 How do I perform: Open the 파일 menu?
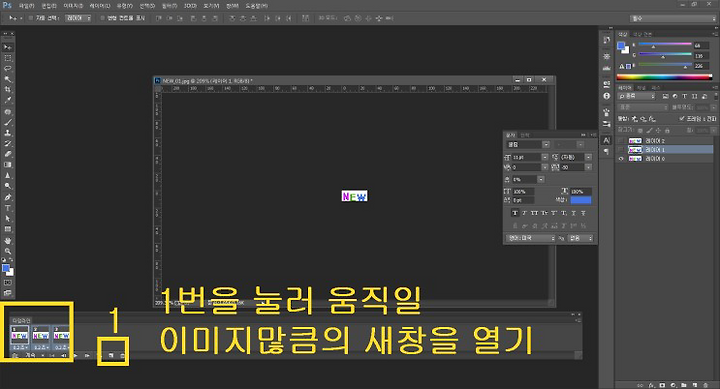point(26,6)
